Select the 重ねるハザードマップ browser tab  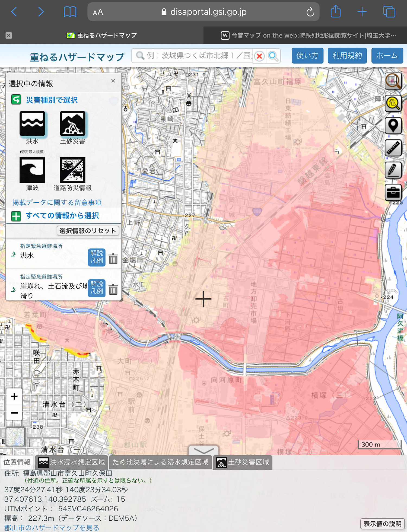(x=102, y=35)
